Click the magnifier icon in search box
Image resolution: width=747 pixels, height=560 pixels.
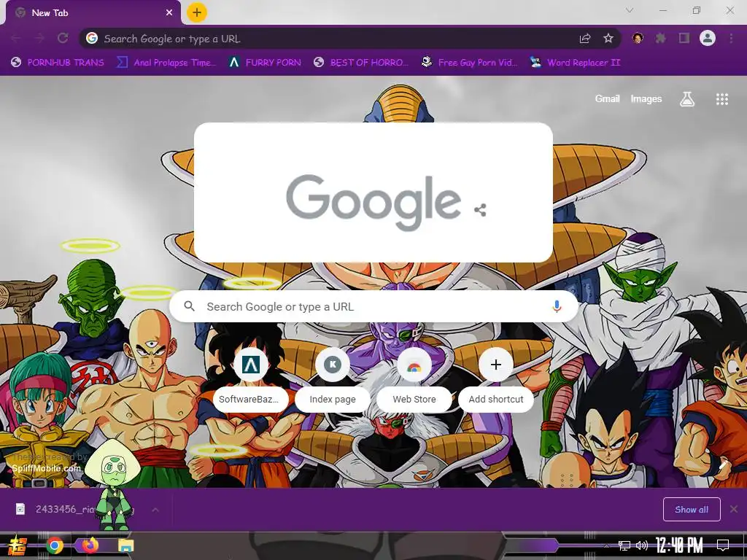click(190, 306)
